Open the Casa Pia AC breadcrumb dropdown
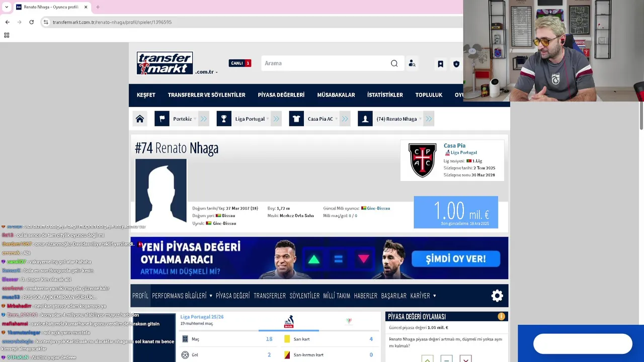 [323, 119]
